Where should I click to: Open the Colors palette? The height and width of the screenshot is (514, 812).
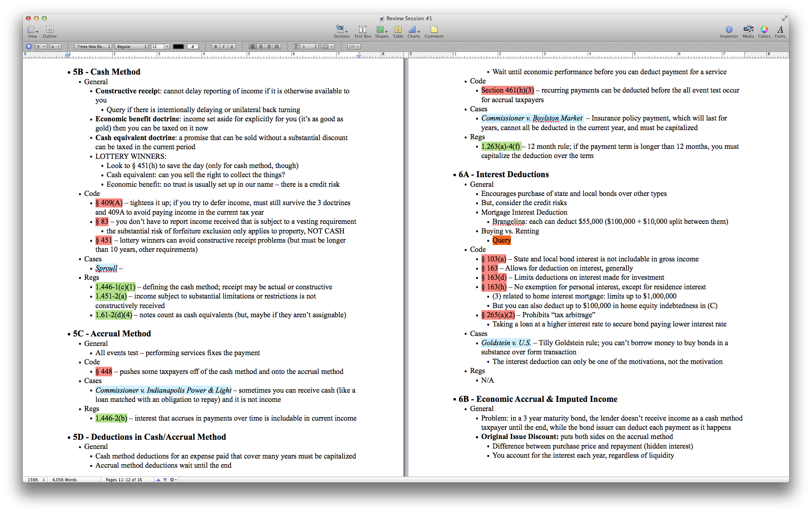(764, 32)
